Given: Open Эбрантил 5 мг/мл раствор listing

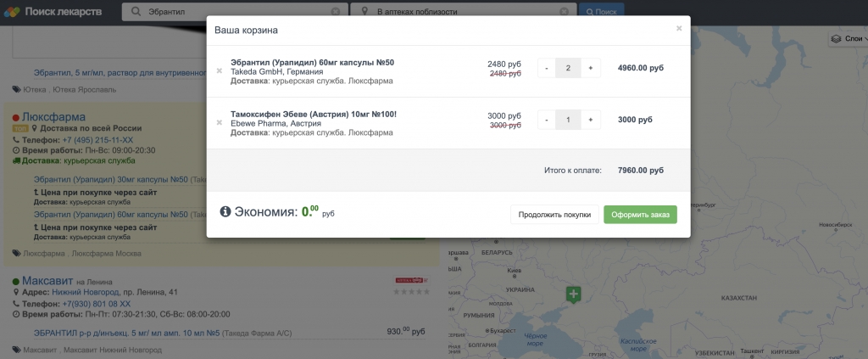Looking at the screenshot, I should pyautogui.click(x=120, y=72).
